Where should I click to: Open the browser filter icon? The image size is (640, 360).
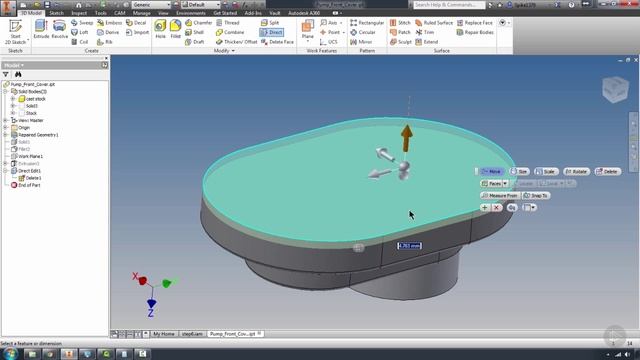pos(6,74)
